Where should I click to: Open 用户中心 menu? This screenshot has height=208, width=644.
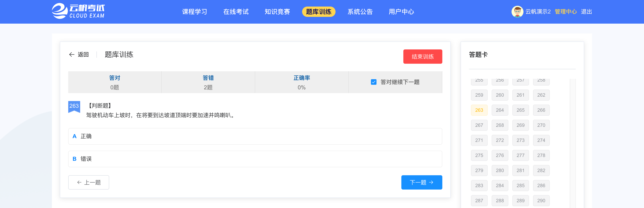coord(401,12)
